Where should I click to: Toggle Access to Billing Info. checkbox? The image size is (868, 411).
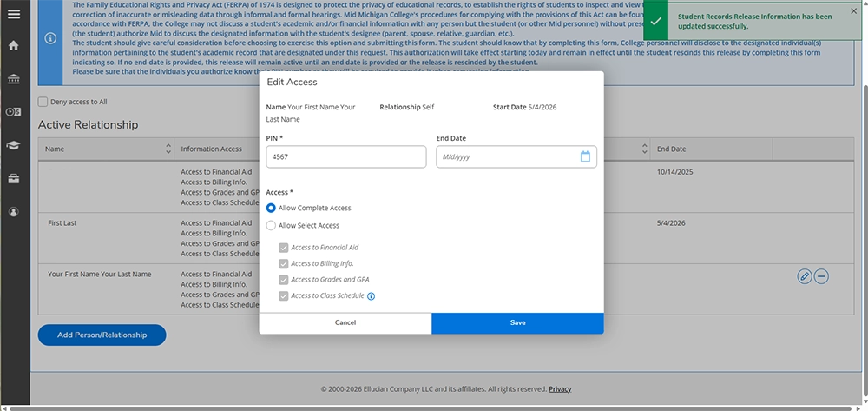pyautogui.click(x=284, y=264)
